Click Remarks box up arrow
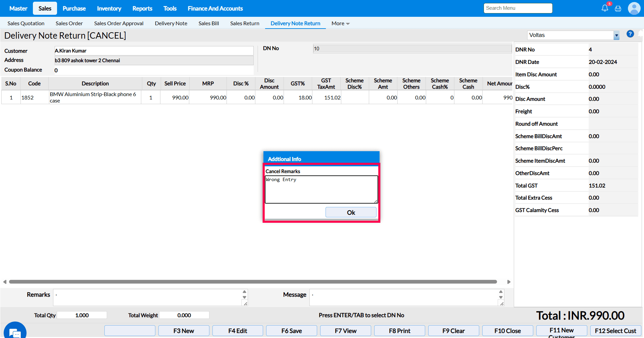This screenshot has height=338, width=644. click(x=244, y=292)
